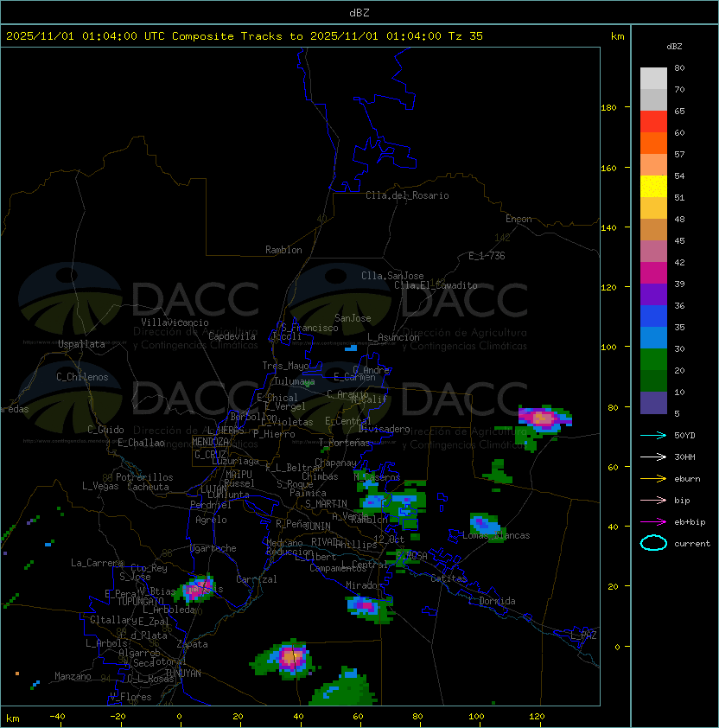Viewport: 719px width, 728px height.
Task: Click the S_MARTIN label on map
Action: 326,504
